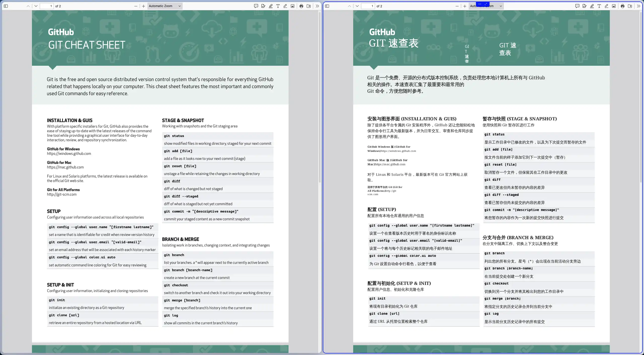
Task: Select the Highlight tool in English PDF toolbar
Action: tap(271, 6)
